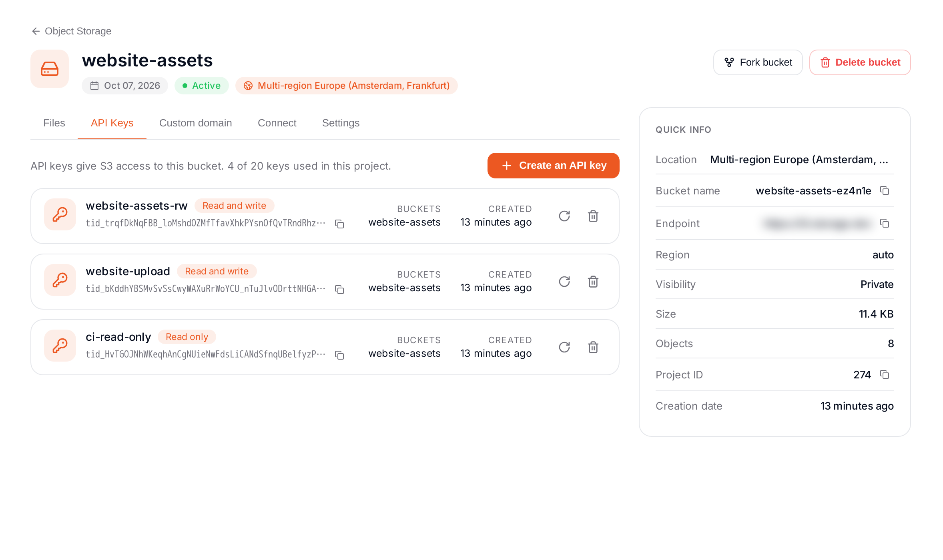Delete the ci-read-only API key
943x560 pixels.
(x=593, y=347)
